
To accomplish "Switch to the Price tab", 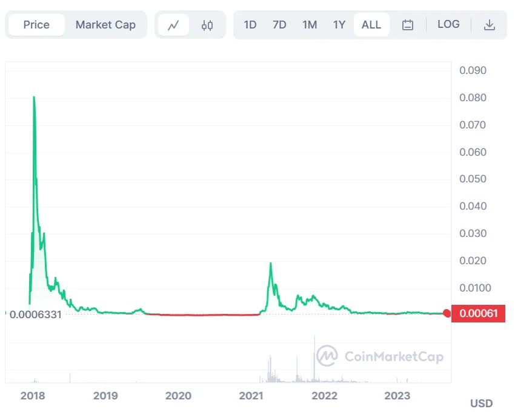I will tap(36, 25).
